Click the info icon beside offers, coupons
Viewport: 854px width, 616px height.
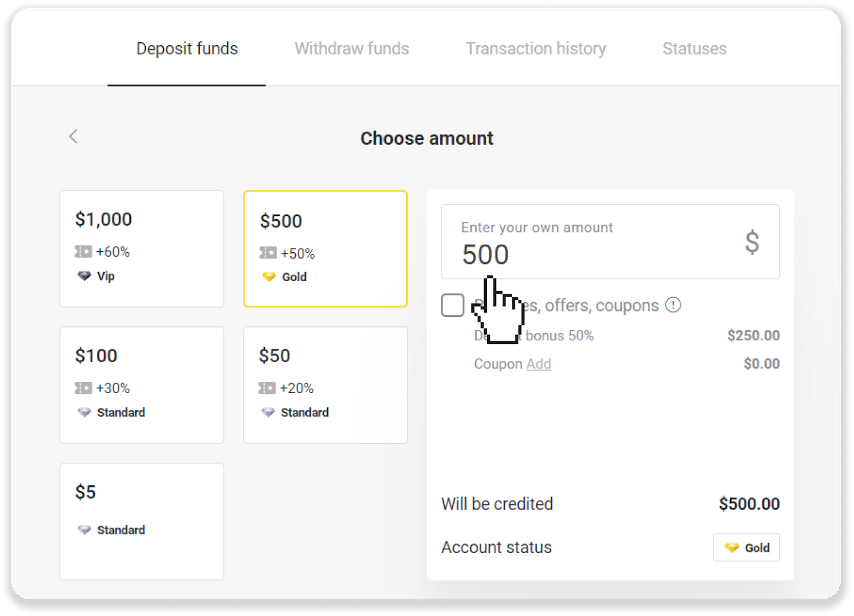[673, 305]
